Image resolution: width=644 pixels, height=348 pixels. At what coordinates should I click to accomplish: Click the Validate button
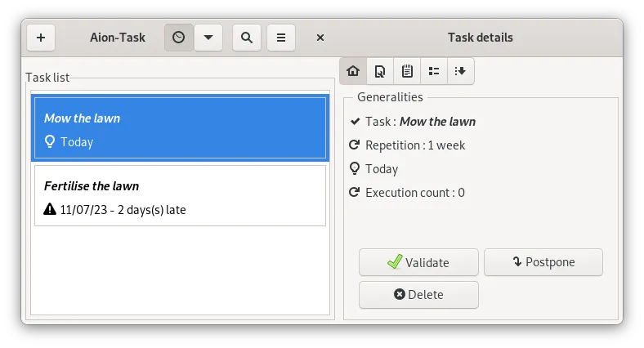(x=418, y=262)
